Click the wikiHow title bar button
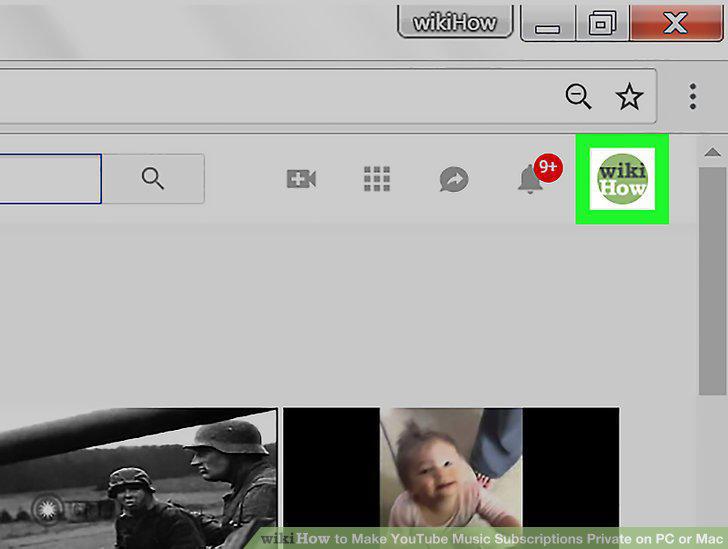 455,22
